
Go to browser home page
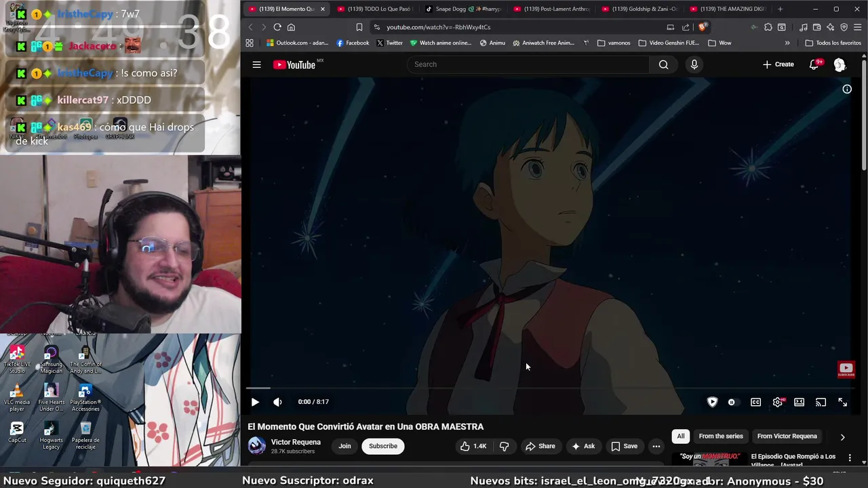(291, 27)
